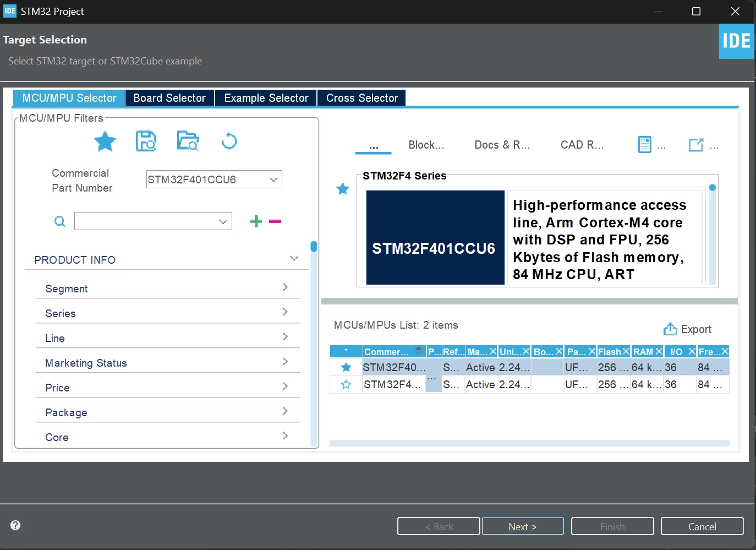Click the MCU list horizontal scrollbar

[529, 443]
